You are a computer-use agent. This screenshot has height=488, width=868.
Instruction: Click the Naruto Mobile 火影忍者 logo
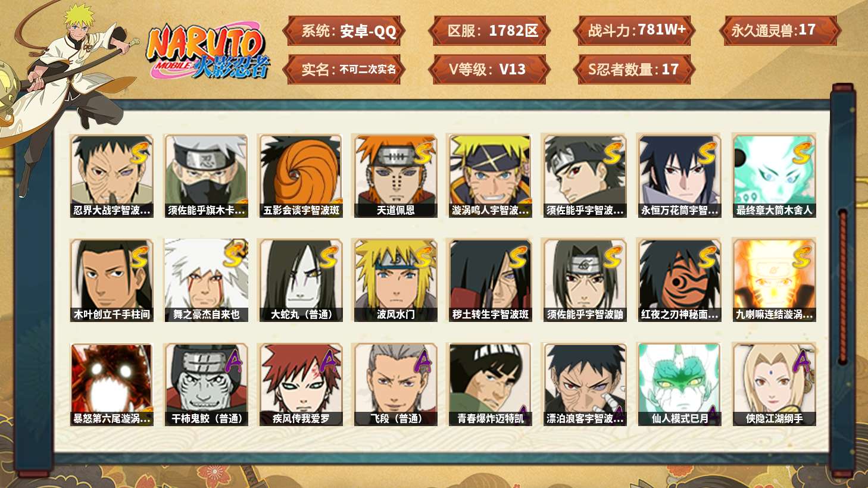coord(208,51)
